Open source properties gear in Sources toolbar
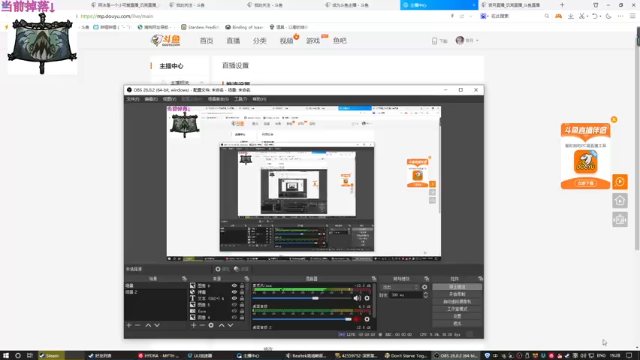The image size is (640, 360). [x=211, y=325]
